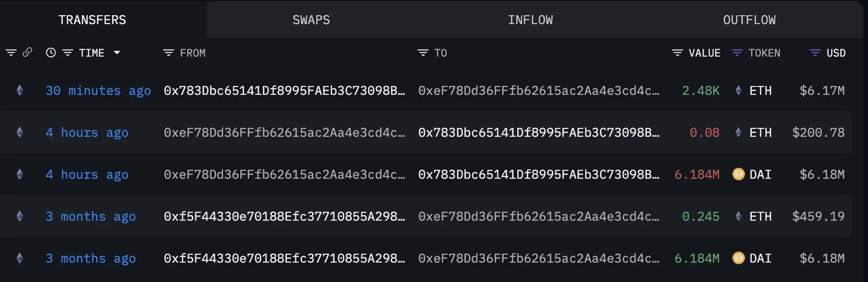Switch to the OUTFLOW tab
This screenshot has width=868, height=282.
tap(749, 20)
